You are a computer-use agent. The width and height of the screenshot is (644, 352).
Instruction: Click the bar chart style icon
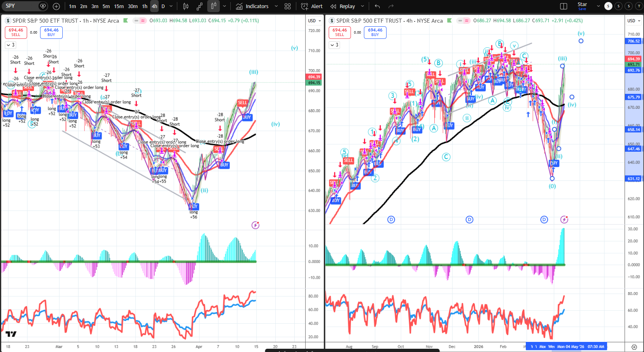pyautogui.click(x=186, y=6)
